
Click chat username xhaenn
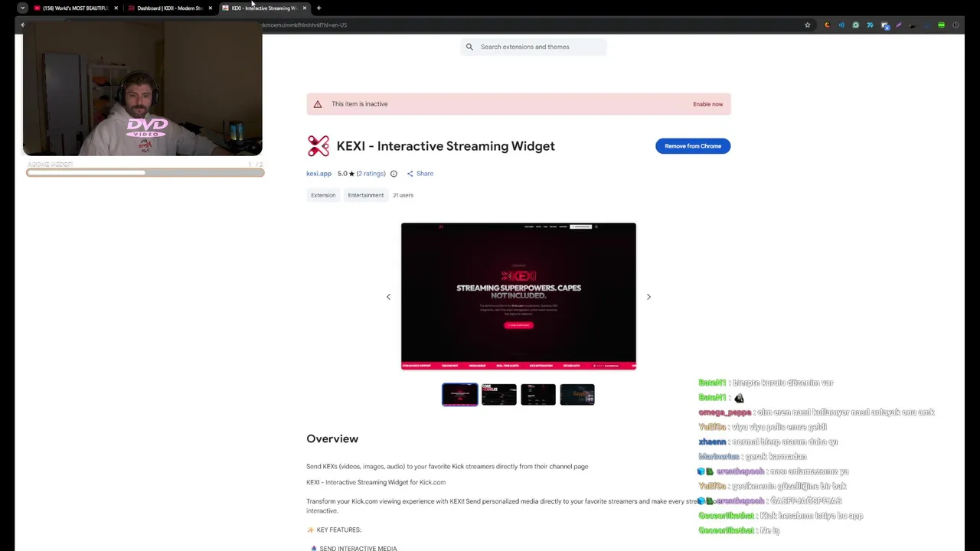coord(712,442)
